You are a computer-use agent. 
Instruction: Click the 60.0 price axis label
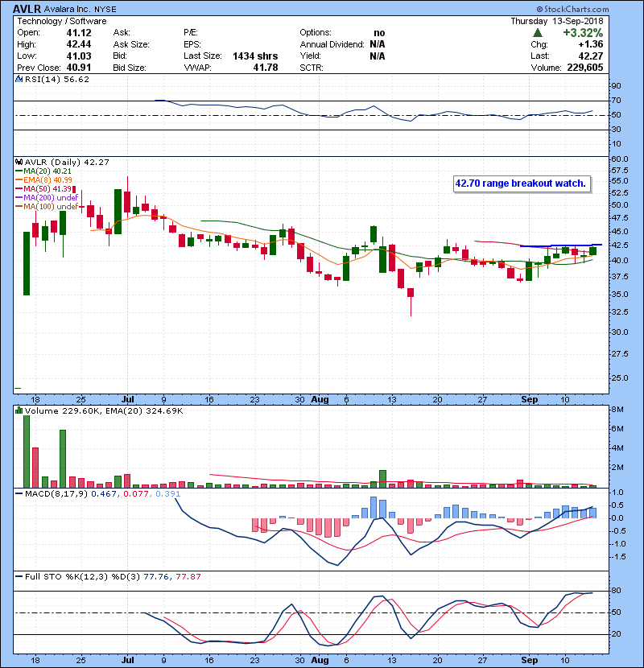pos(619,159)
